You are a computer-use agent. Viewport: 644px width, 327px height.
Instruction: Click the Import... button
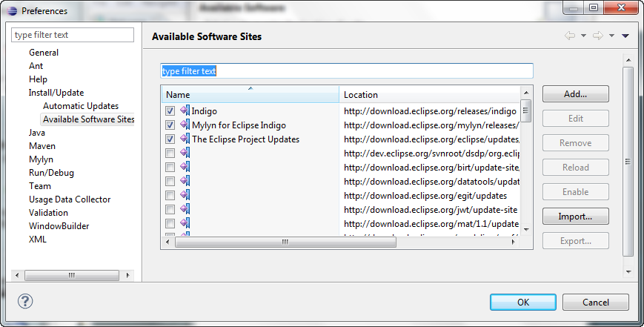575,217
